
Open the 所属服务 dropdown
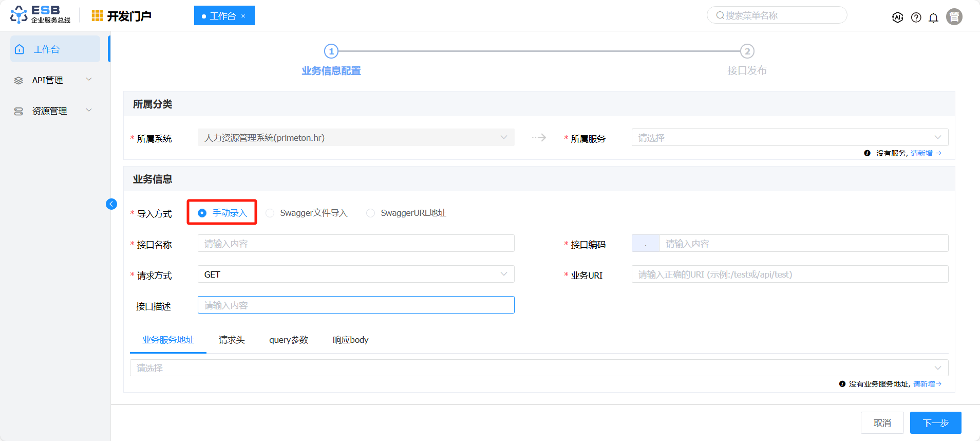tap(789, 138)
